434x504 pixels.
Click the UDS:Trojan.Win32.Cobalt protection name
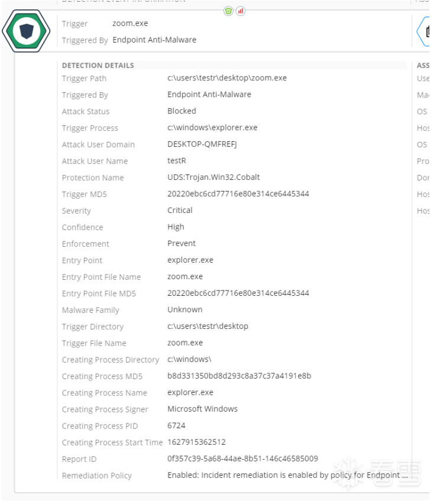(x=213, y=177)
